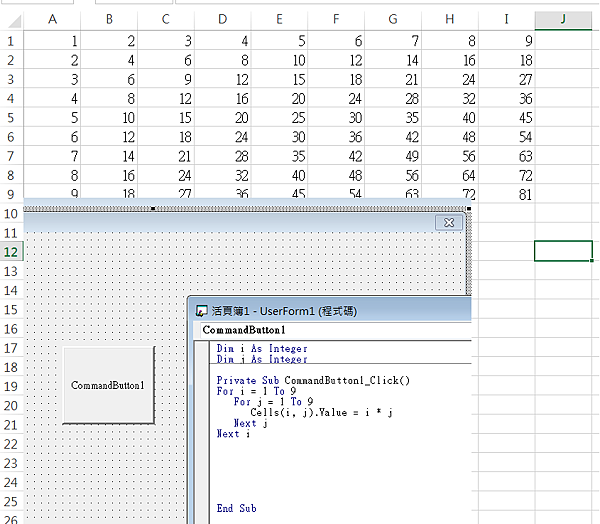
Task: Click the 'Private Sub CommandButton1_Click()' code line
Action: point(313,381)
